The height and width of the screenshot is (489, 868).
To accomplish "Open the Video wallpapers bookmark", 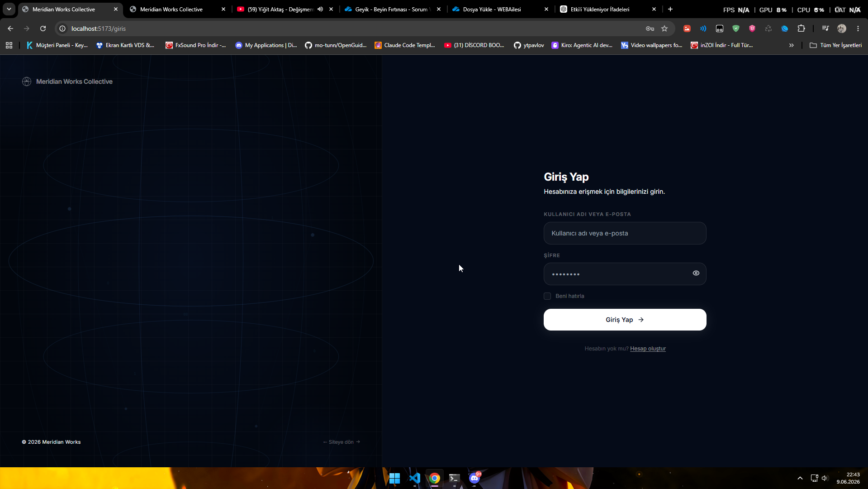I will tap(651, 45).
